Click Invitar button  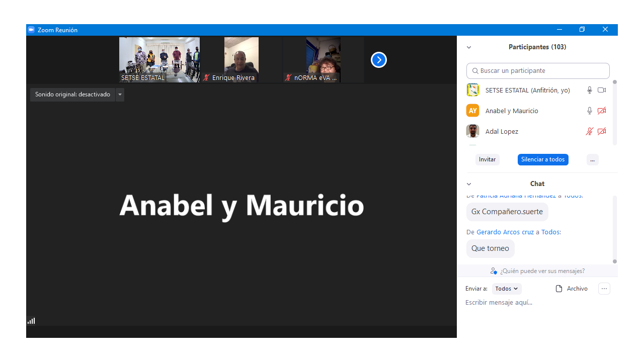pyautogui.click(x=488, y=159)
